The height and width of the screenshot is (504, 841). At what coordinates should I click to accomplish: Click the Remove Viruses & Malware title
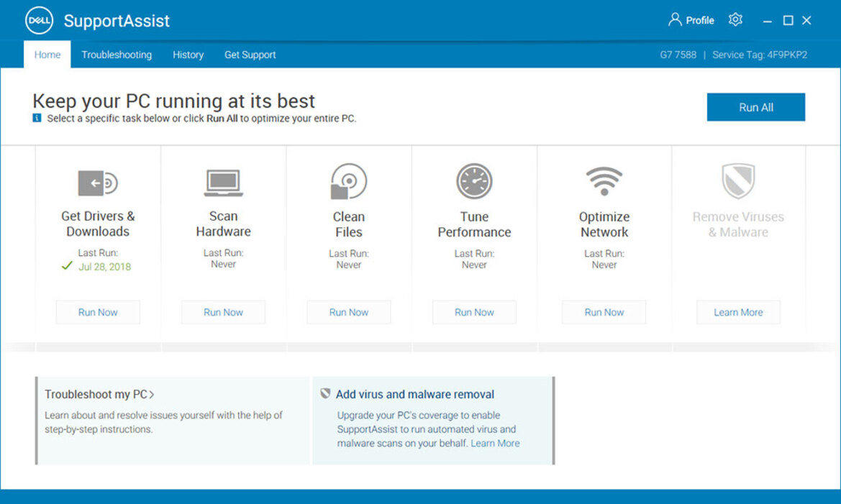tap(738, 224)
